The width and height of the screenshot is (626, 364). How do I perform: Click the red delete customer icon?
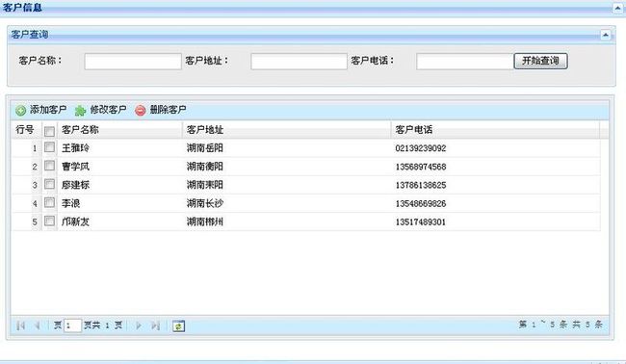(x=141, y=110)
